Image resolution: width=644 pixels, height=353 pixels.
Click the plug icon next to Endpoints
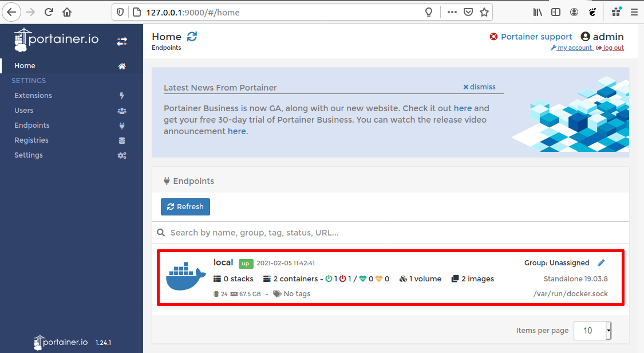pos(122,125)
